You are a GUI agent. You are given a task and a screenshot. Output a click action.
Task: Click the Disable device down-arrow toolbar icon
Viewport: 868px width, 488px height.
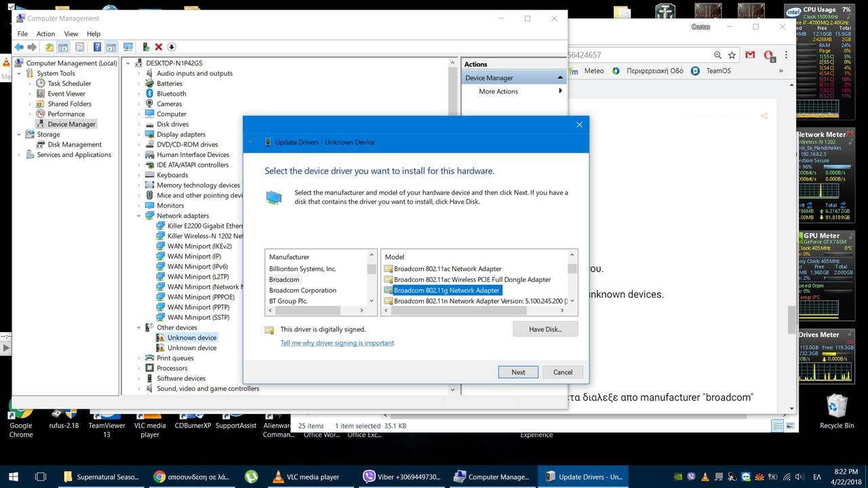coord(172,47)
